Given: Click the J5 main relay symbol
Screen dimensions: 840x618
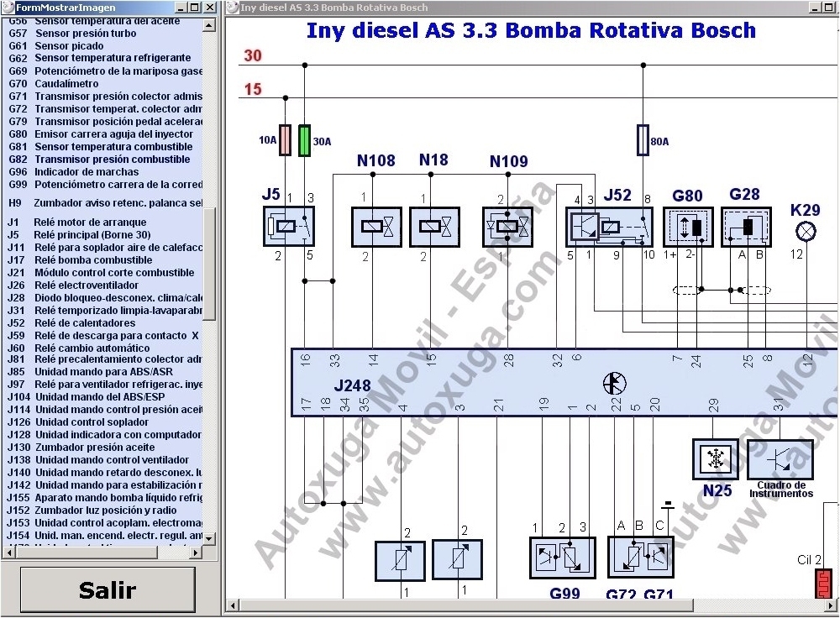Looking at the screenshot, I should (289, 227).
